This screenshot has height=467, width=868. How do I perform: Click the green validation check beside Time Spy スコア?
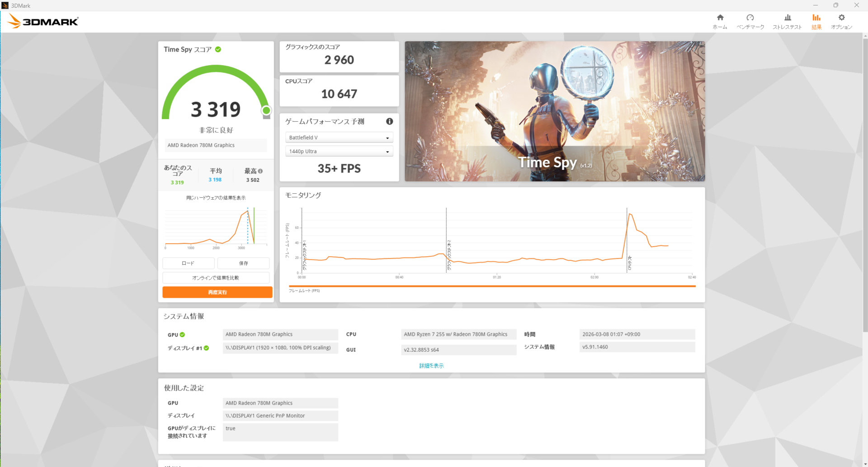218,49
